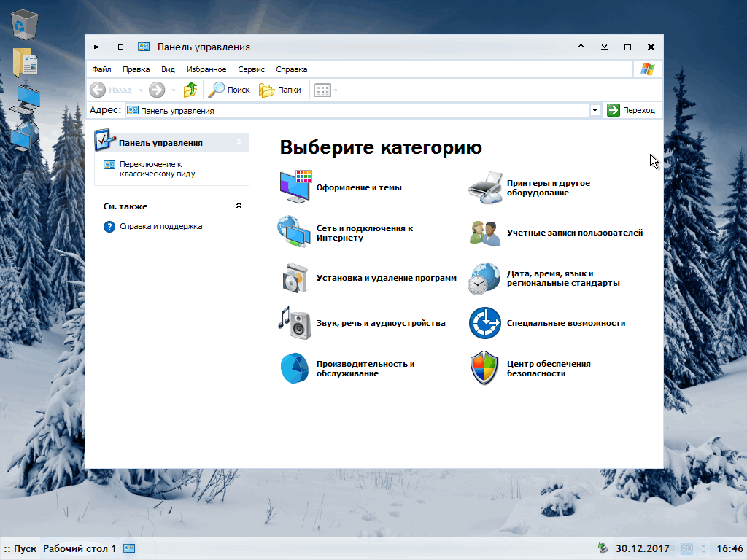Open the Сеть и подключения к Интернету icon
Viewport: 747px width, 560px height.
294,232
